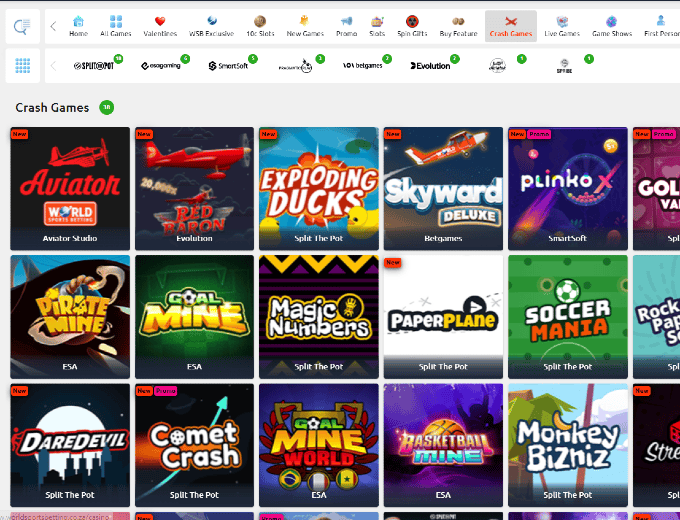Image resolution: width=680 pixels, height=520 pixels.
Task: Launch the Aviator game
Action: tap(70, 188)
